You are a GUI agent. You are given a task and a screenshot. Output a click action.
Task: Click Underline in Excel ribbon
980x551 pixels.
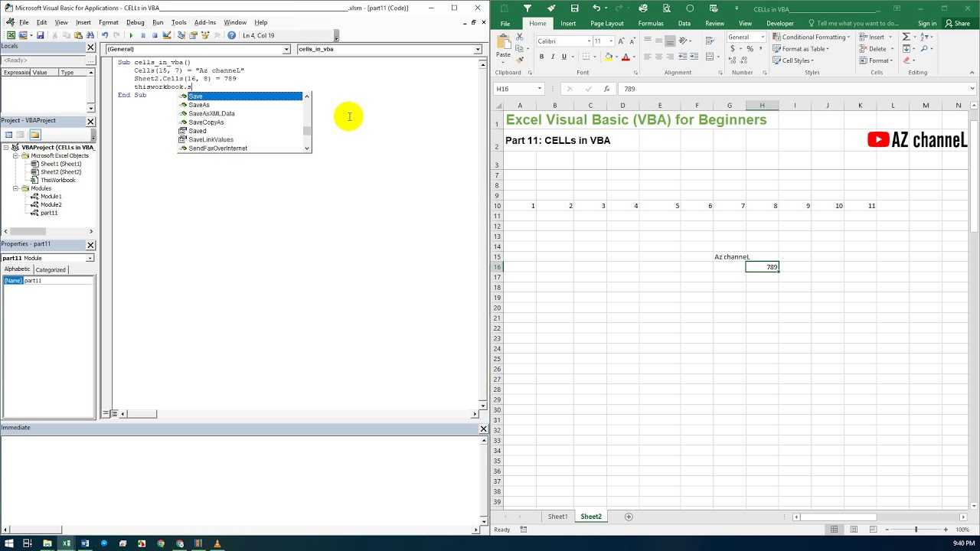tap(564, 57)
